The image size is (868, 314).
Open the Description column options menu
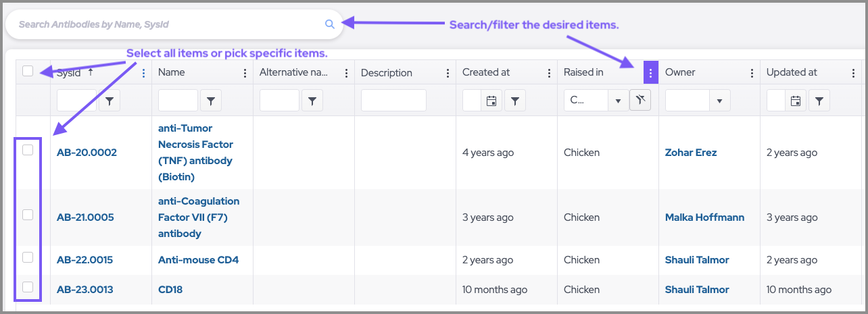point(448,73)
